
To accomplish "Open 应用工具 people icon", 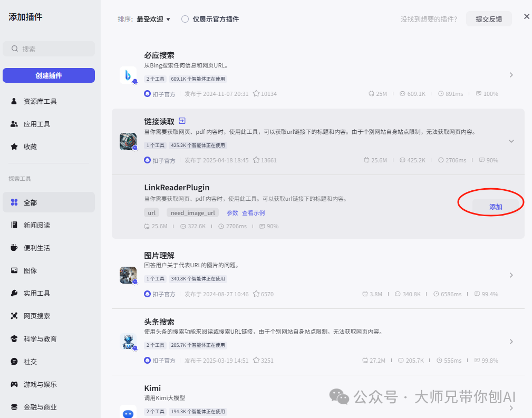I will (14, 124).
